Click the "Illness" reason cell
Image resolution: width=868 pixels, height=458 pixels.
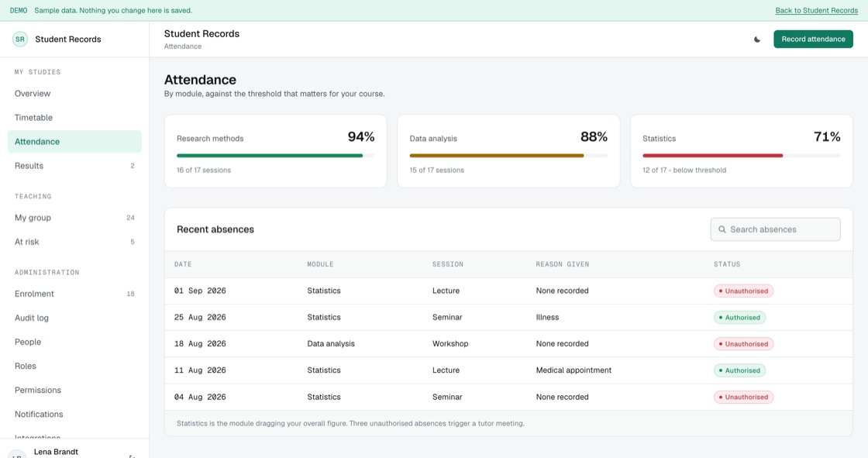click(x=547, y=317)
